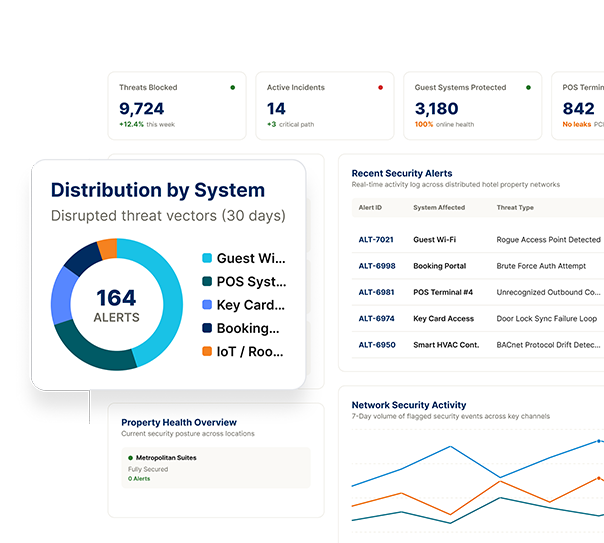Click the Guest Wi... legend label
604x543 pixels.
pyautogui.click(x=251, y=258)
